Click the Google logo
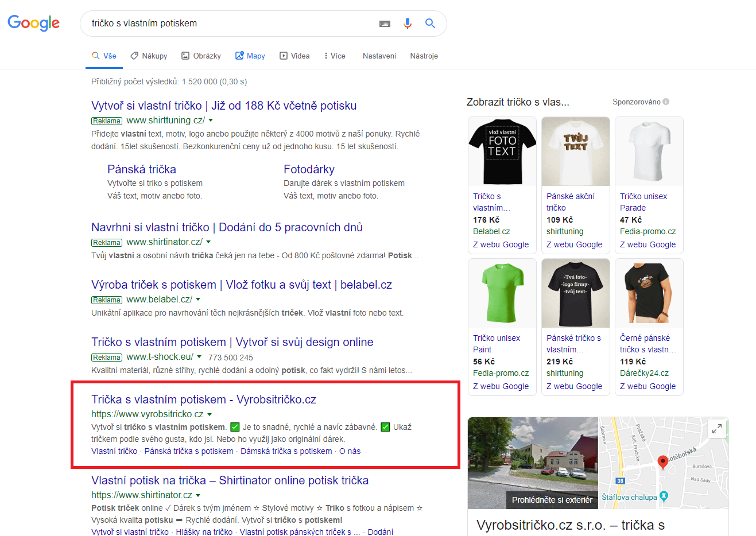The image size is (756, 536). point(33,23)
